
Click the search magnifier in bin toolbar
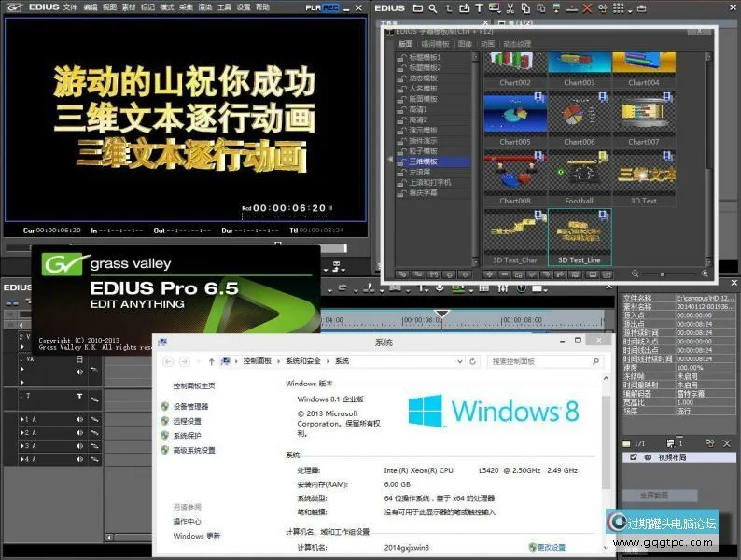[x=433, y=8]
